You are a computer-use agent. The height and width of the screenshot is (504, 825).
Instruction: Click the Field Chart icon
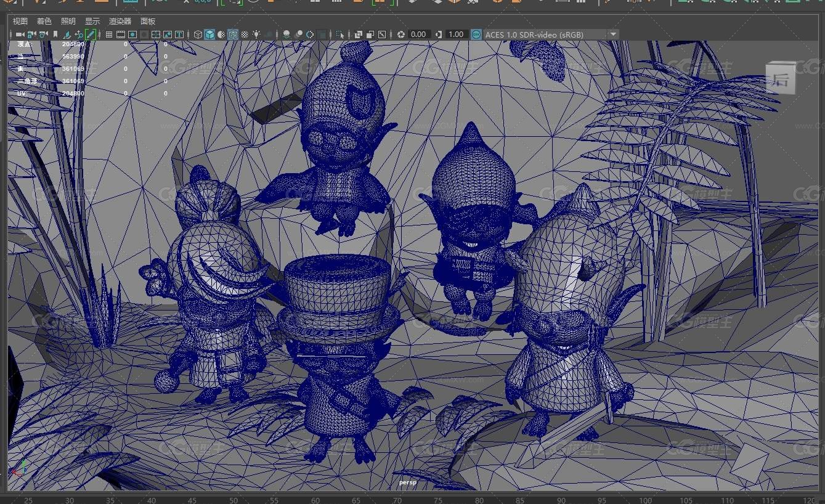(x=155, y=35)
